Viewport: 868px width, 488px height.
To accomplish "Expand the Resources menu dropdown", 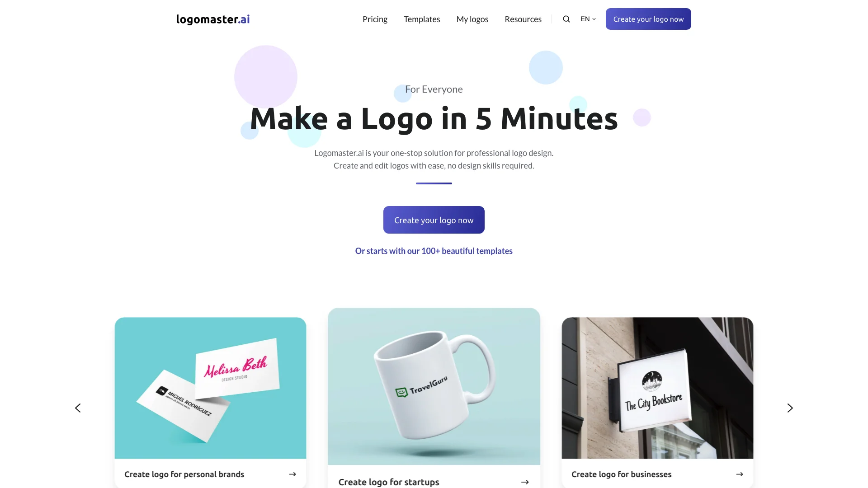I will 523,19.
